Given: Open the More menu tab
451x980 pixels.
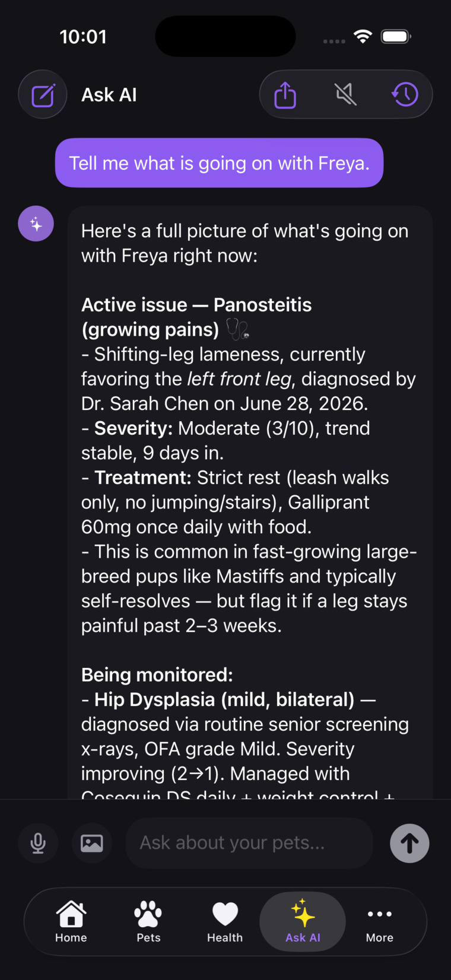Looking at the screenshot, I should [380, 921].
